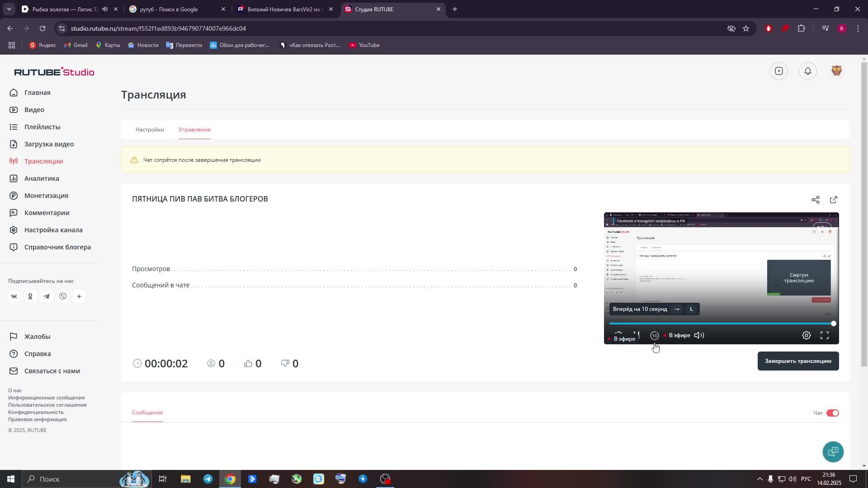
Task: Click Завершить трансляцию button
Action: point(798,361)
